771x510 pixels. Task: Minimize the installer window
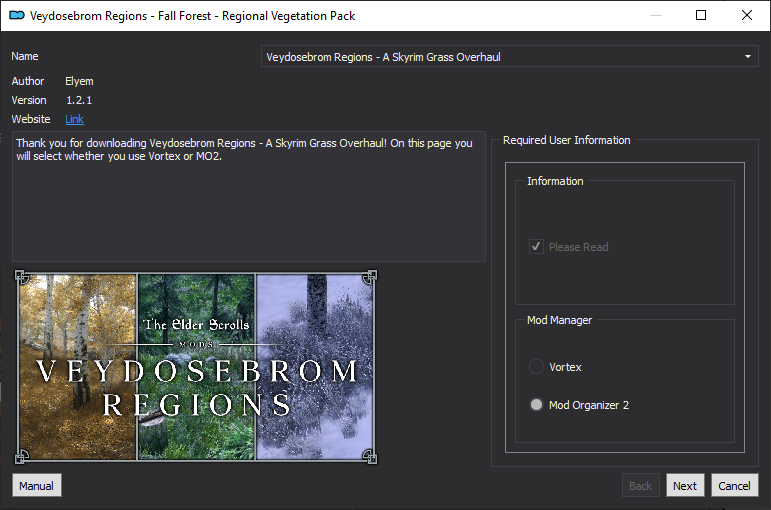pyautogui.click(x=655, y=15)
